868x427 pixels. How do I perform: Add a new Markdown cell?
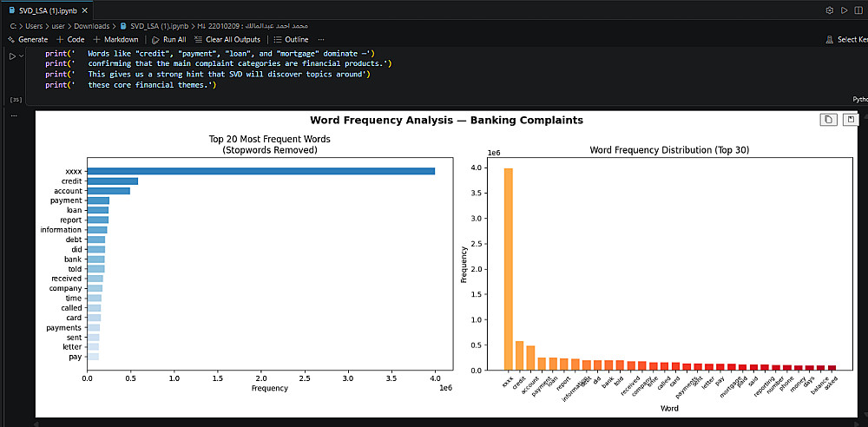(115, 40)
